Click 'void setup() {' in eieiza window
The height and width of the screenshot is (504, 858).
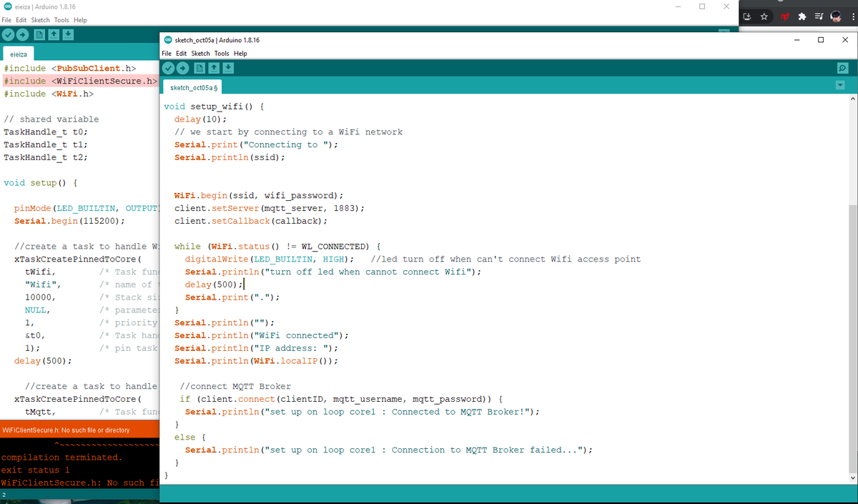[x=41, y=182]
